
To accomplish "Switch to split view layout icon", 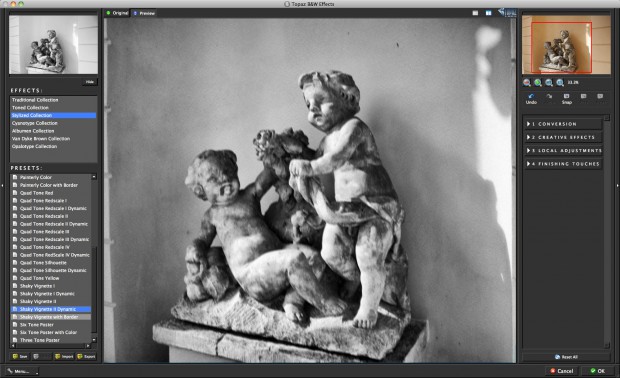I will pos(489,13).
